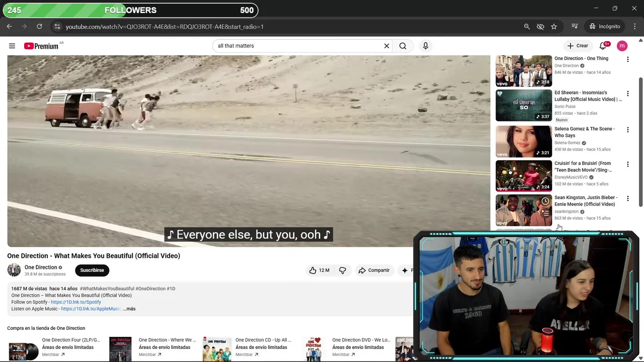Open options for Cruisin' for a Bruisin'
The image size is (644, 362).
[627, 164]
